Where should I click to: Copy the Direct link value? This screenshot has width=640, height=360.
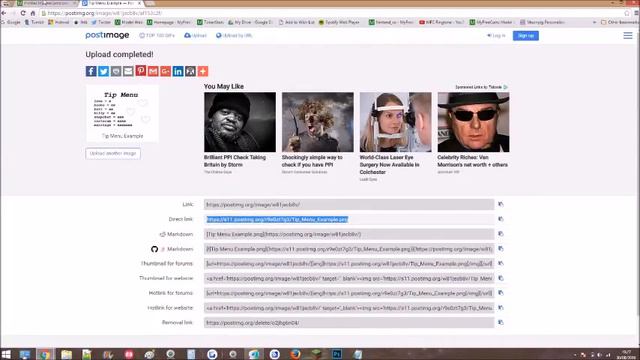tap(501, 219)
